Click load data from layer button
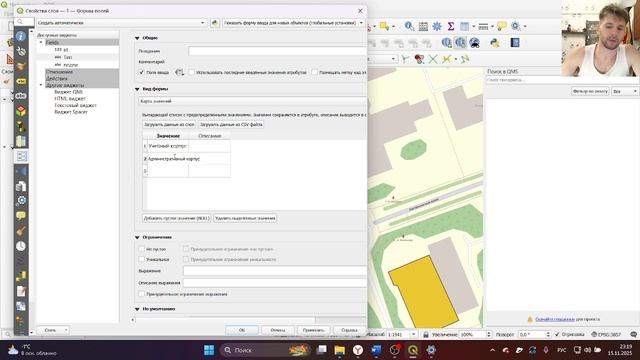This screenshot has width=640, height=360. click(x=169, y=124)
